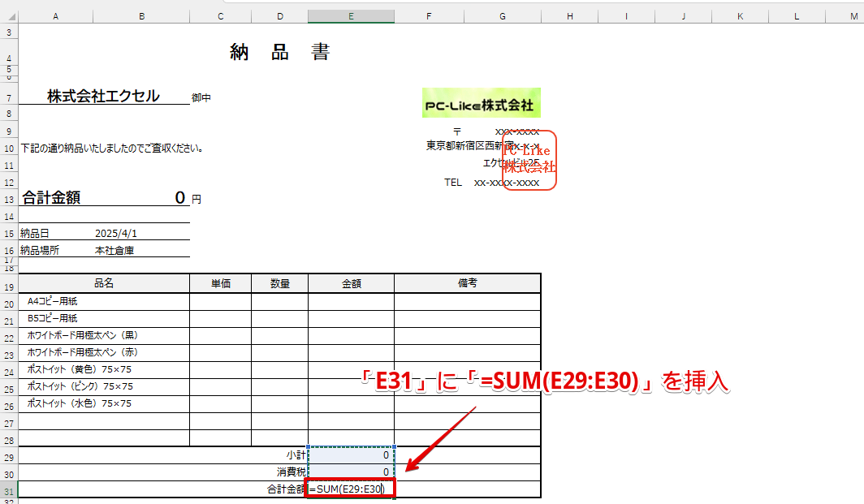The width and height of the screenshot is (864, 504).
Task: Click the PC-Like株式会社 logo image
Action: pyautogui.click(x=482, y=103)
